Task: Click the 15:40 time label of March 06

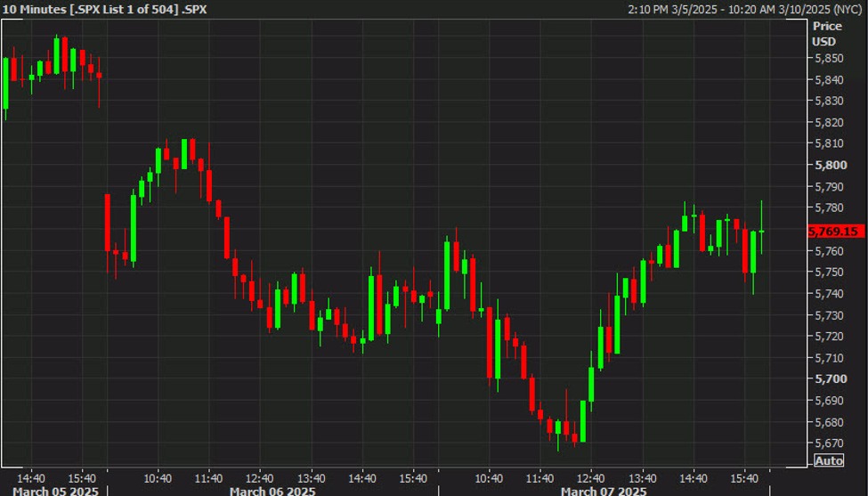Action: (x=413, y=477)
